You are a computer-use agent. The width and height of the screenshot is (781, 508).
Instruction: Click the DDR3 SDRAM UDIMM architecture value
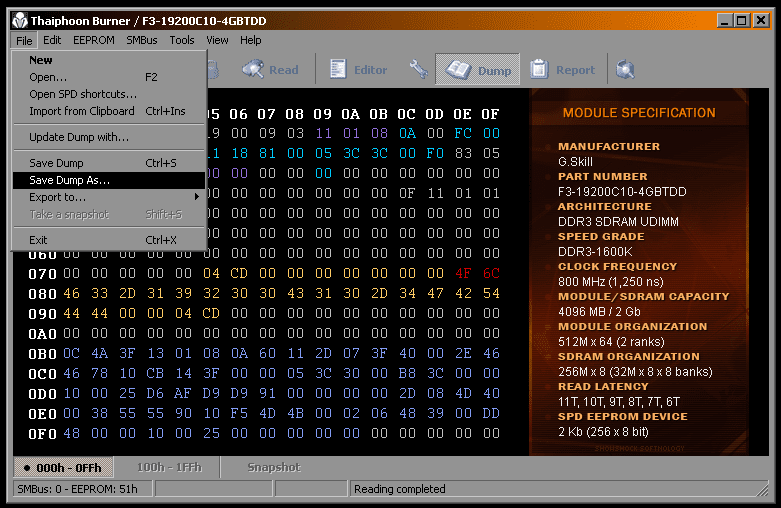pos(618,222)
